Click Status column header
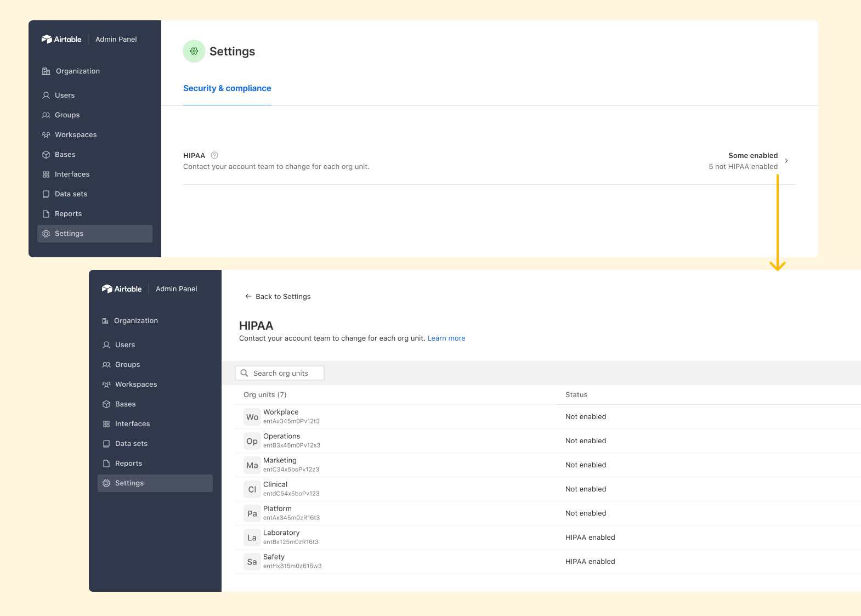861x616 pixels. (576, 395)
